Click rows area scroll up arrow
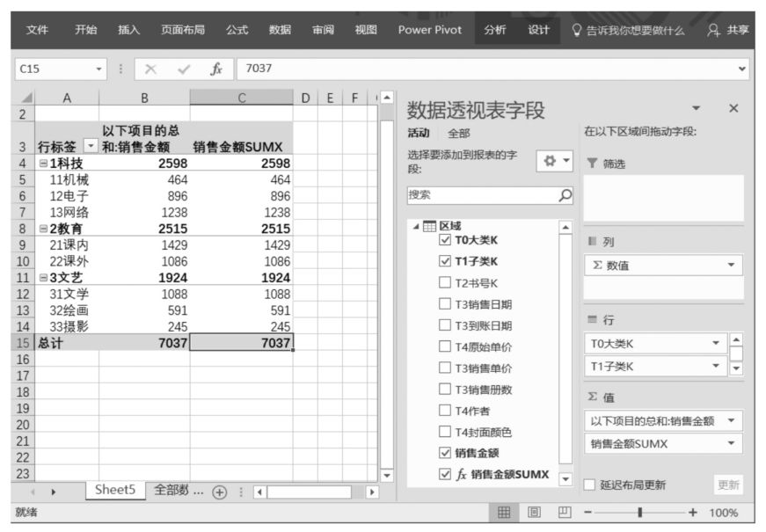766x532 pixels. click(x=736, y=339)
